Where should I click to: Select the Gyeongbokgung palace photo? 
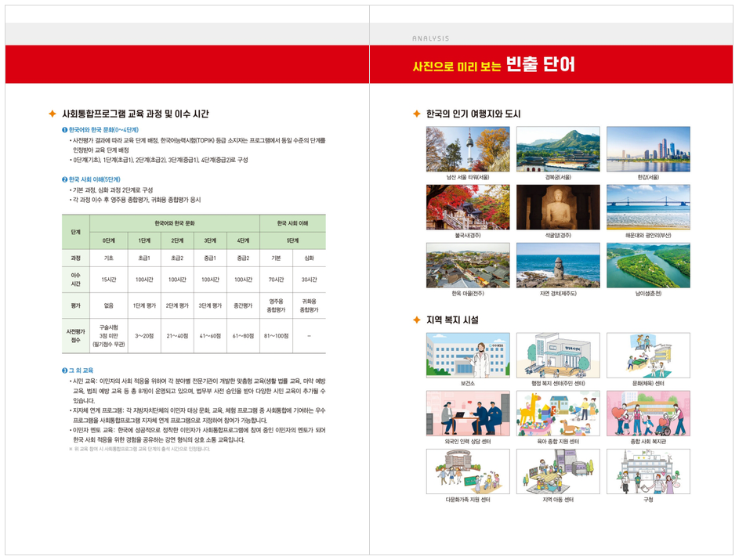tap(558, 149)
